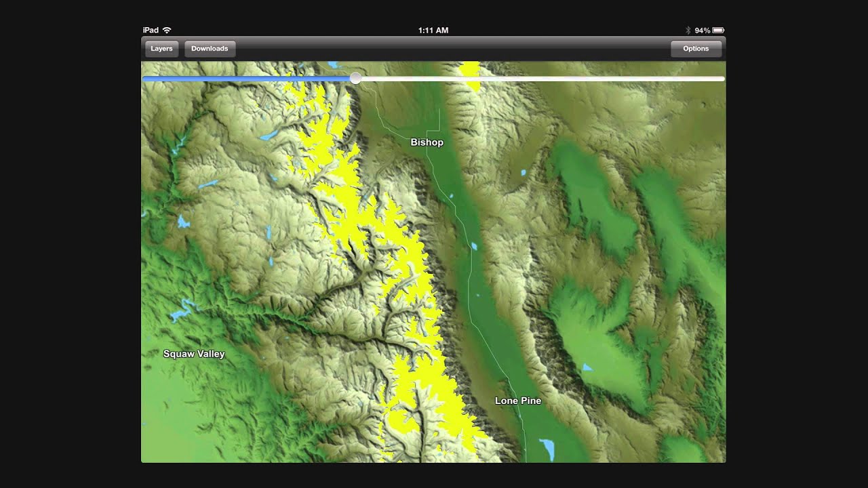Tap the blue lake south of Lone Pine
This screenshot has width=868, height=488.
[547, 448]
